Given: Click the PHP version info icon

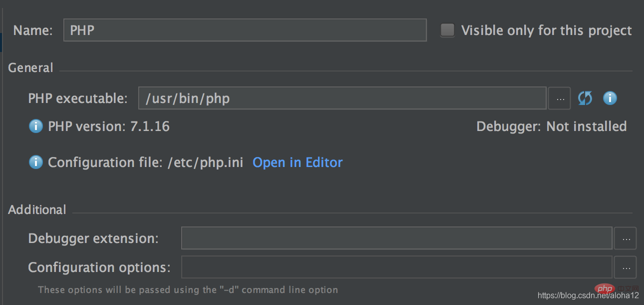Looking at the screenshot, I should (x=35, y=126).
